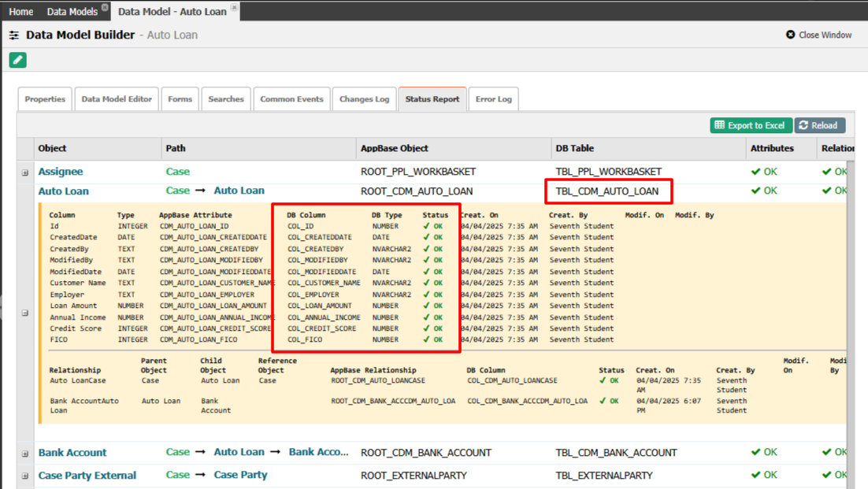Click the Attributes OK status for Auto Loan
868x489 pixels.
[x=764, y=191]
